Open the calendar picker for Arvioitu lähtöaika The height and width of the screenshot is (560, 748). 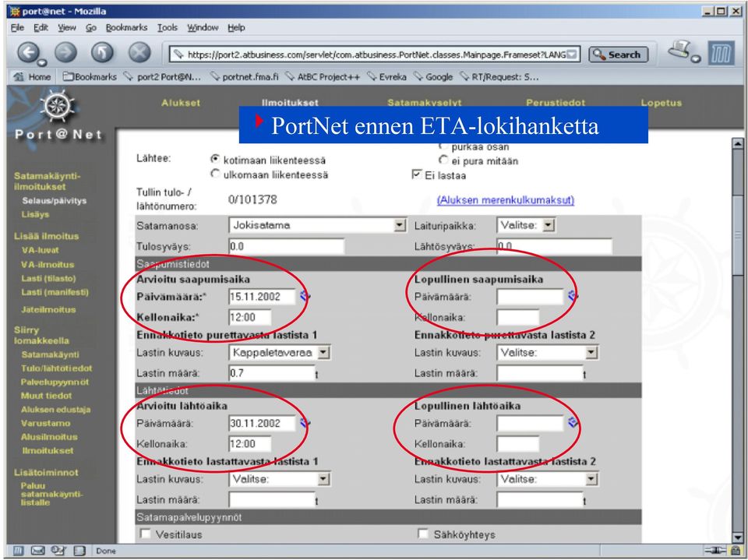click(305, 423)
